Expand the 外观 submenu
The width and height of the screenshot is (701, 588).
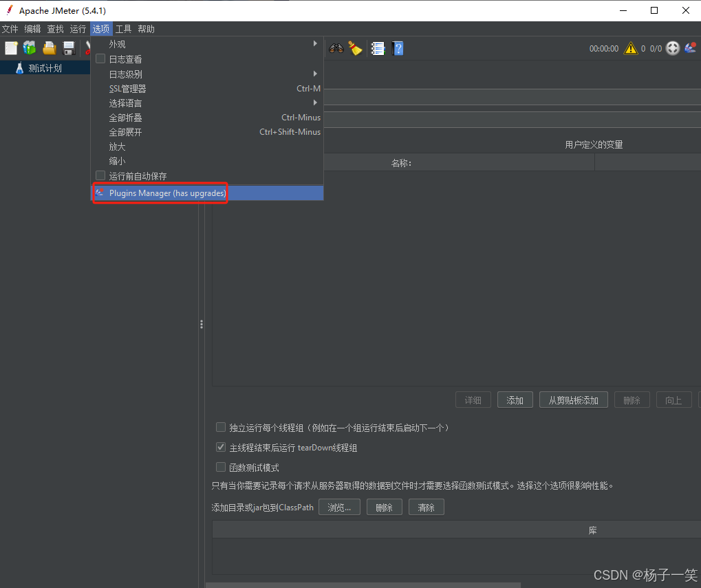coord(208,44)
